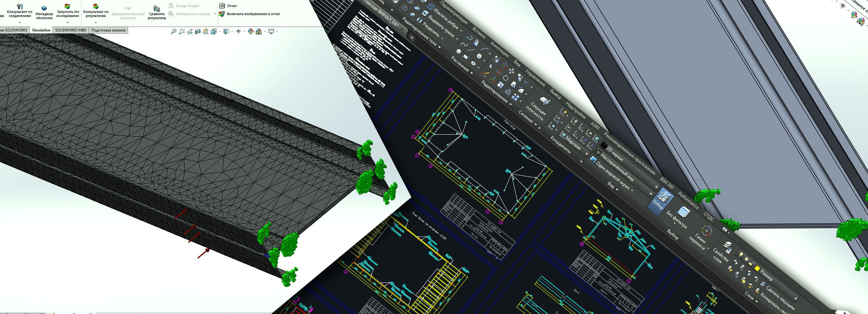Switch to SOLIDWORKS MBD tab

71,30
